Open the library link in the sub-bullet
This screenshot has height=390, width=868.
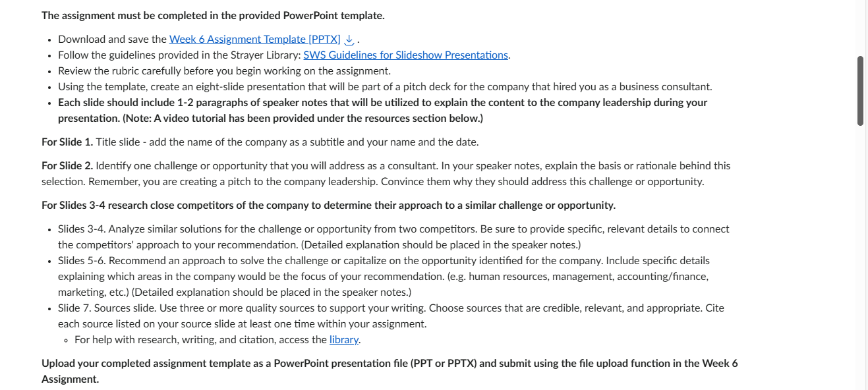point(344,340)
